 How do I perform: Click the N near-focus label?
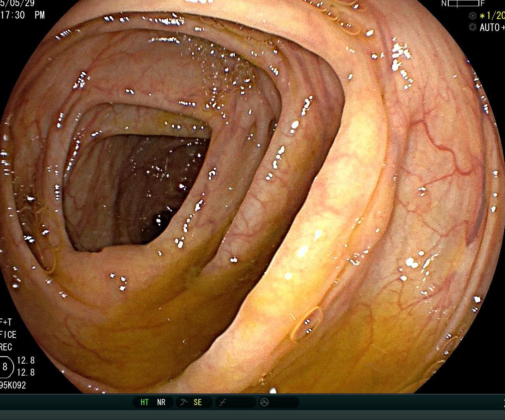coord(444,3)
